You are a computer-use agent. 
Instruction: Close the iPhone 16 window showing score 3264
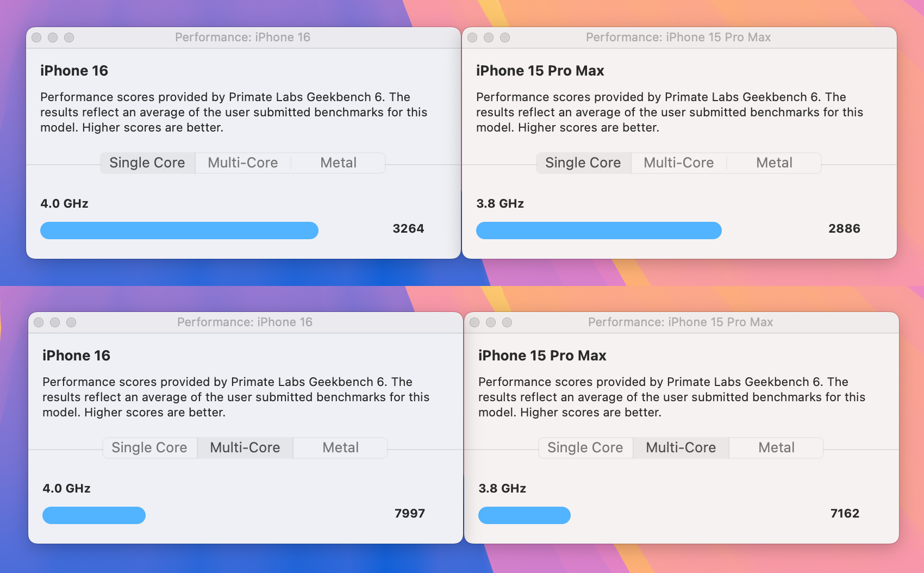coord(36,38)
